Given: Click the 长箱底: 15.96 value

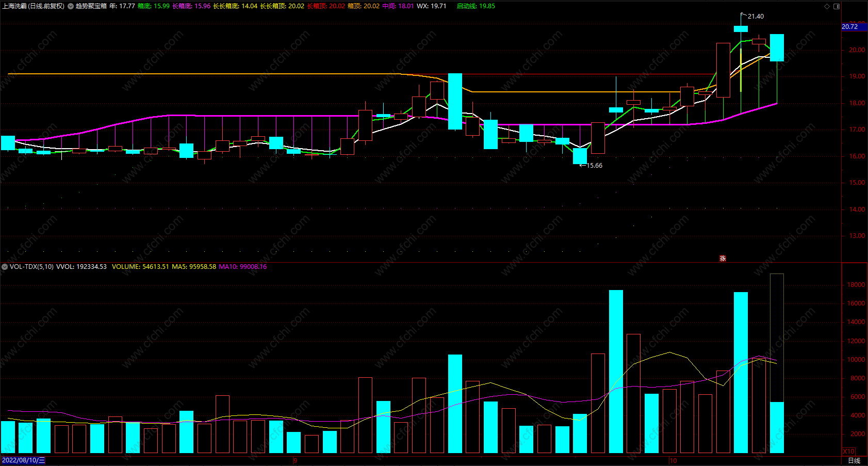Looking at the screenshot, I should [191, 6].
